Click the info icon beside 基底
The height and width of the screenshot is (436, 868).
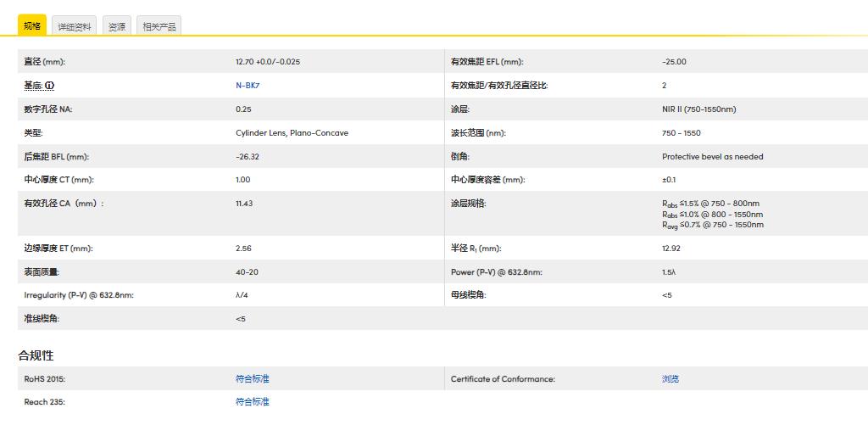point(50,86)
